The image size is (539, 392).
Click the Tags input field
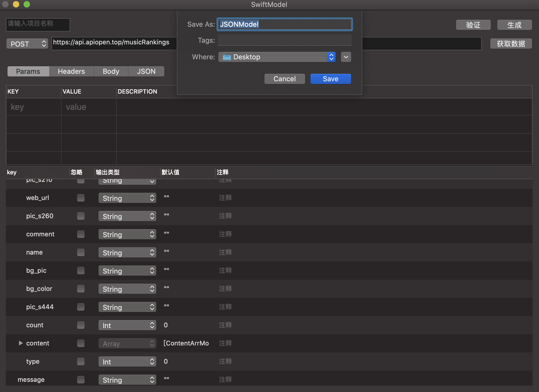(x=284, y=40)
